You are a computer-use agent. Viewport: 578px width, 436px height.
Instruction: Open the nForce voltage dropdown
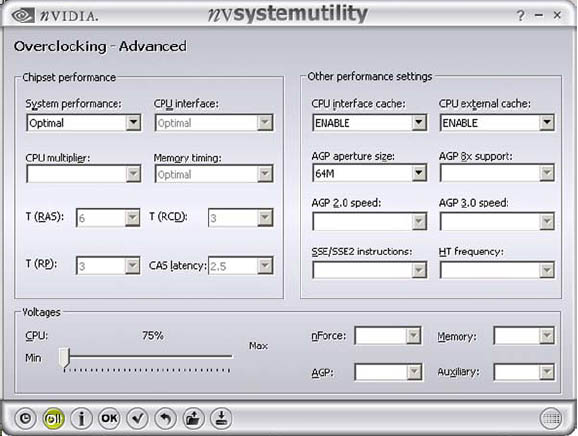click(388, 335)
